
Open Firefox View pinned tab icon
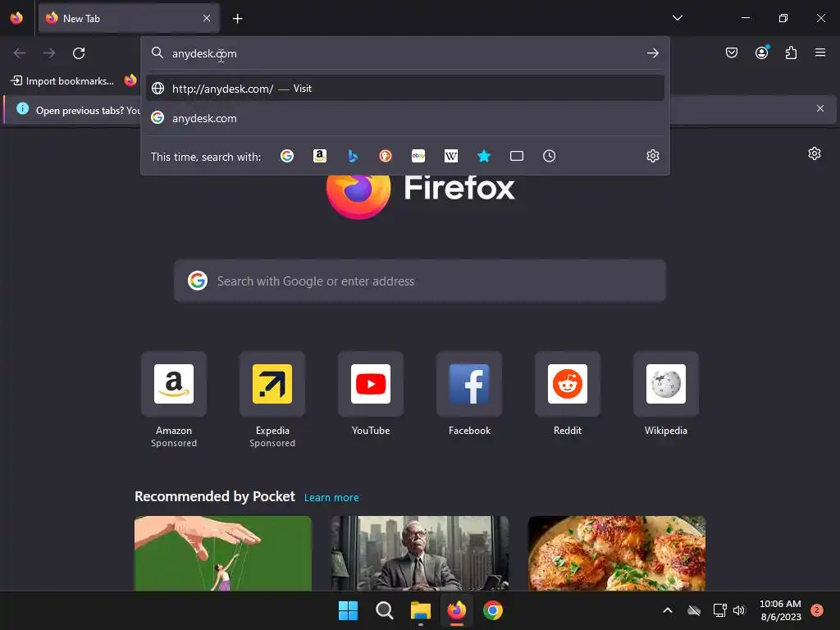(16, 18)
